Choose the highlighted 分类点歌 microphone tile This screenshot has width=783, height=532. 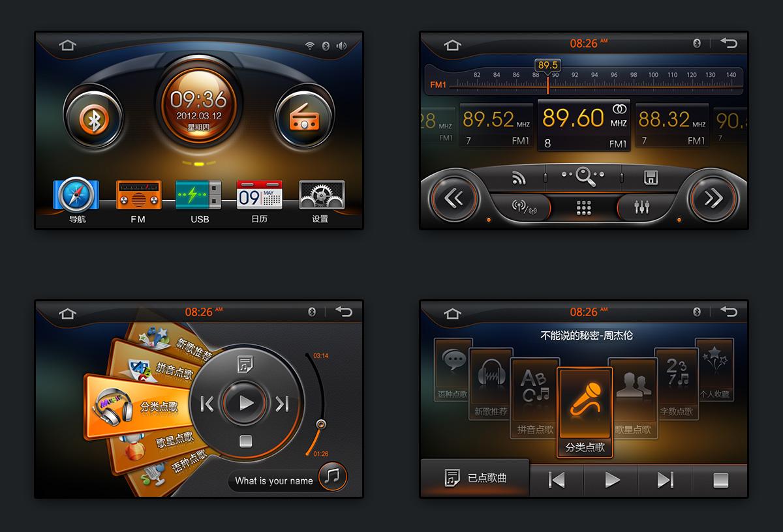[585, 412]
